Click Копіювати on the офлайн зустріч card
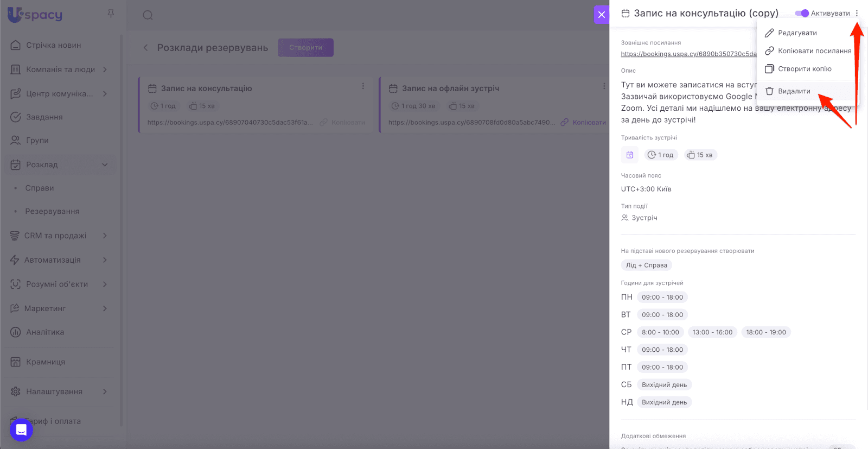This screenshot has height=449, width=868. 589,123
